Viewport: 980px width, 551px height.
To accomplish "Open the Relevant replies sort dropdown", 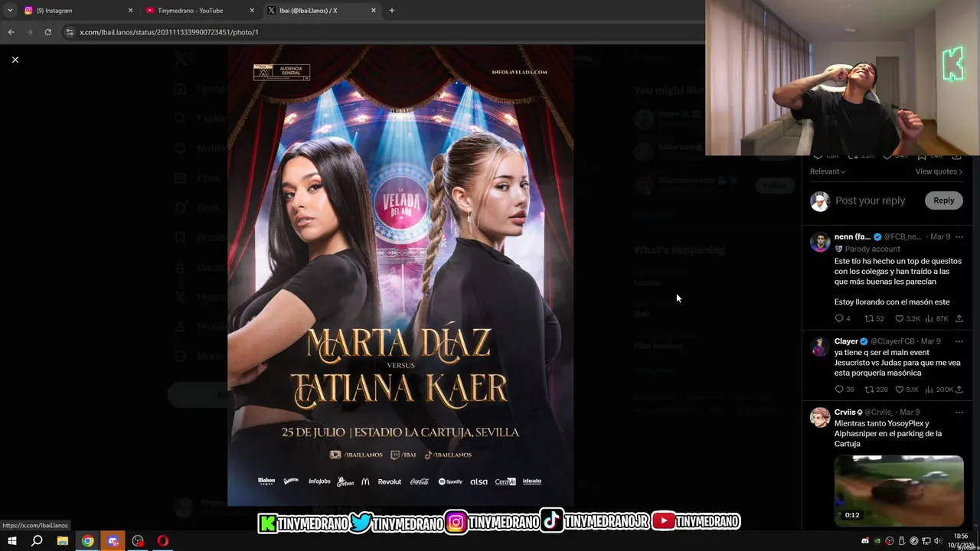I will click(828, 171).
